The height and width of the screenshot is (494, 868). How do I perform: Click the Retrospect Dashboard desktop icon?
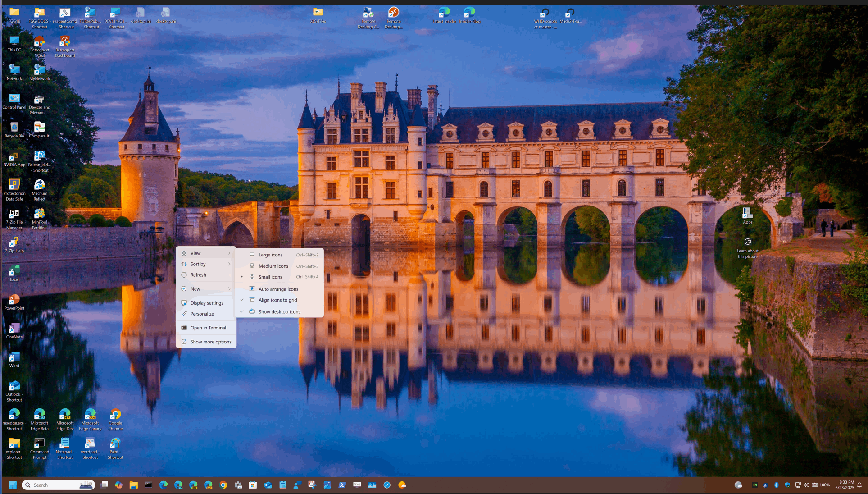pos(65,46)
